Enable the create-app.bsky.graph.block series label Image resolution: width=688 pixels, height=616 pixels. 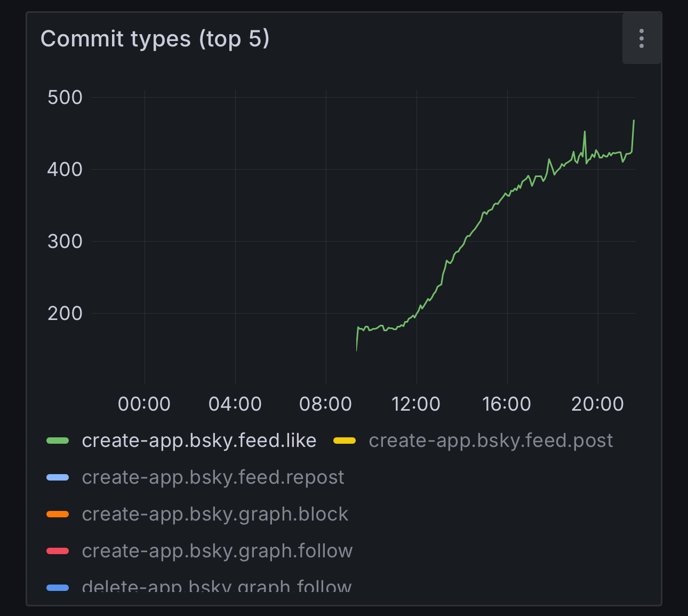215,514
